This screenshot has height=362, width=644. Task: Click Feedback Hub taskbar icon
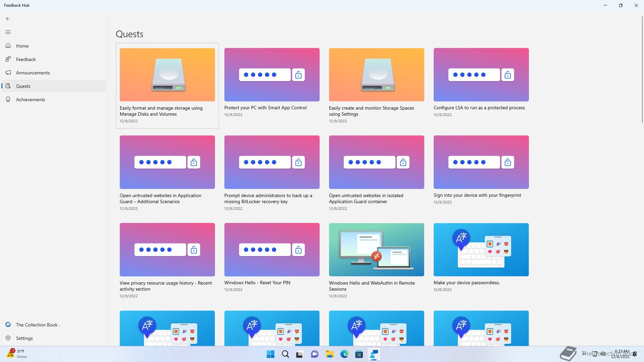[x=374, y=354]
